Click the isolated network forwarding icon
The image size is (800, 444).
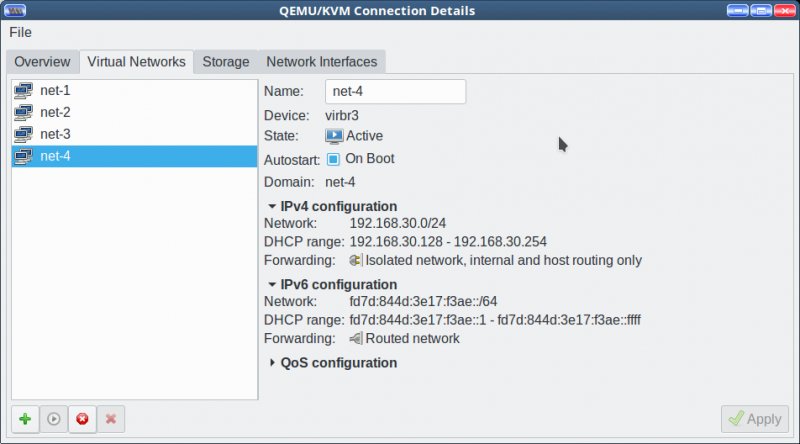(x=356, y=260)
